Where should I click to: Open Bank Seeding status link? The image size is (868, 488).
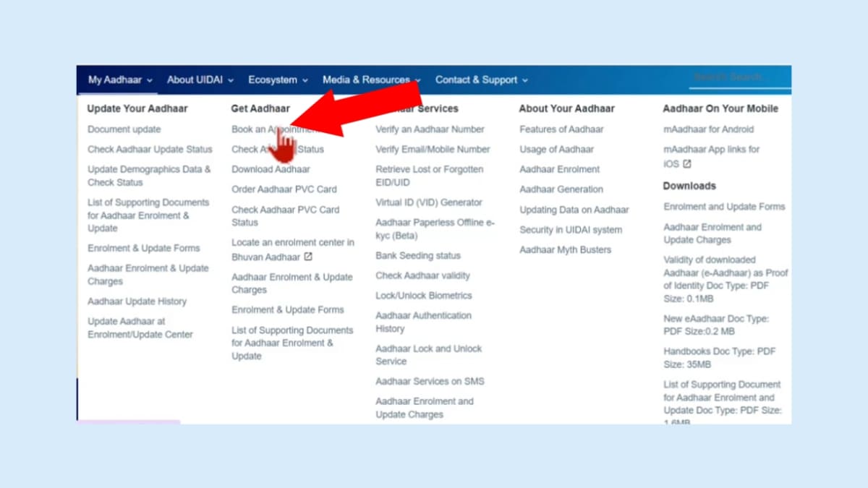[417, 256]
